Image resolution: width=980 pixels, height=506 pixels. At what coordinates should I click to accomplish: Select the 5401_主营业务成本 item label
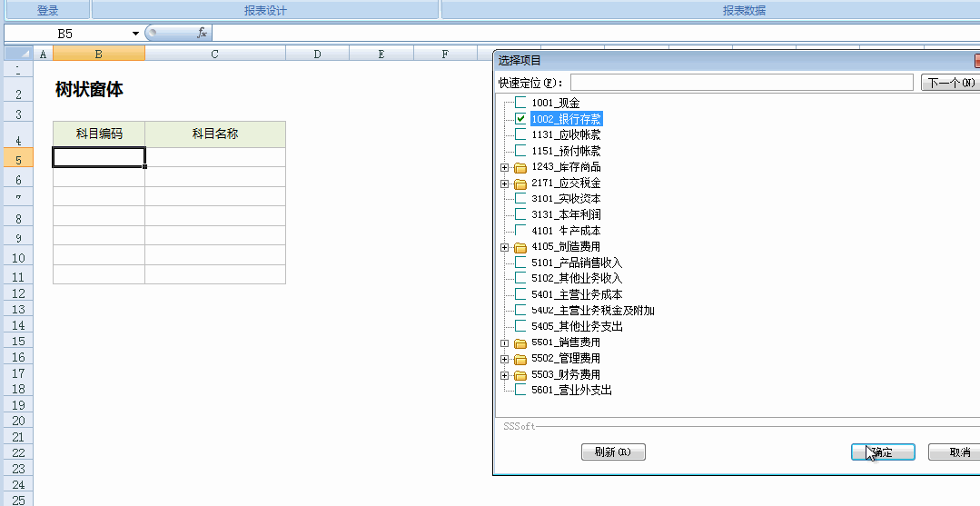tap(577, 294)
